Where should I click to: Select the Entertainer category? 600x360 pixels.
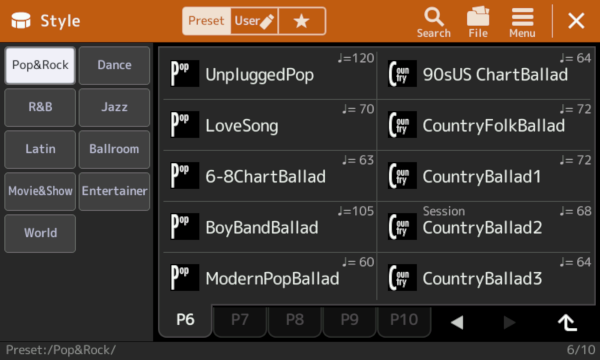(x=114, y=191)
